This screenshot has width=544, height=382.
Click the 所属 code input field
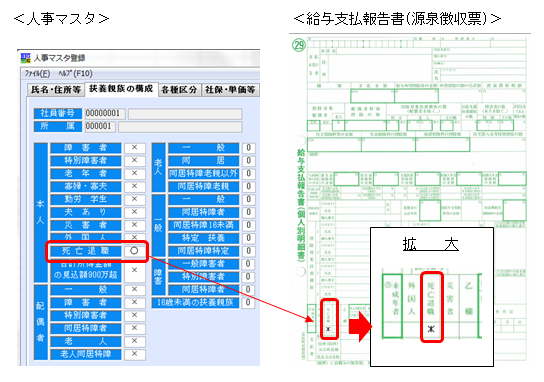pyautogui.click(x=100, y=126)
